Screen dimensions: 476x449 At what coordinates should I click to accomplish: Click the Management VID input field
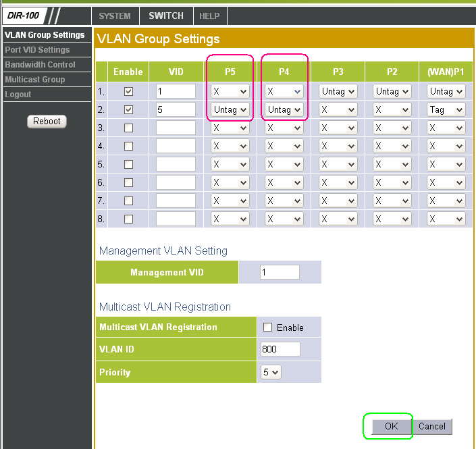[x=280, y=272]
